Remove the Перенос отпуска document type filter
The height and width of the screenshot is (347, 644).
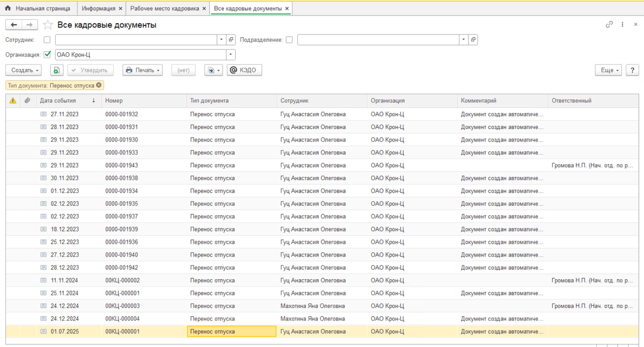point(99,85)
